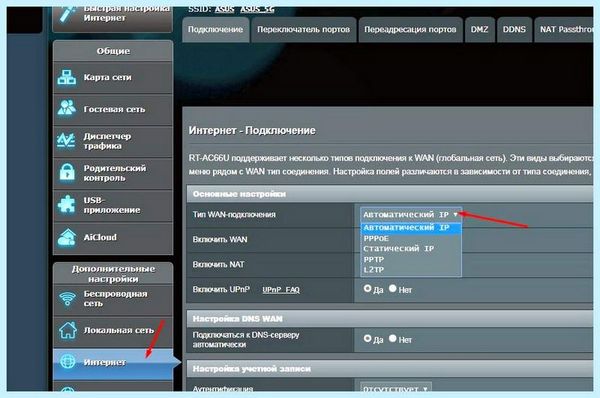Open USB-приложение menu item

(x=113, y=206)
